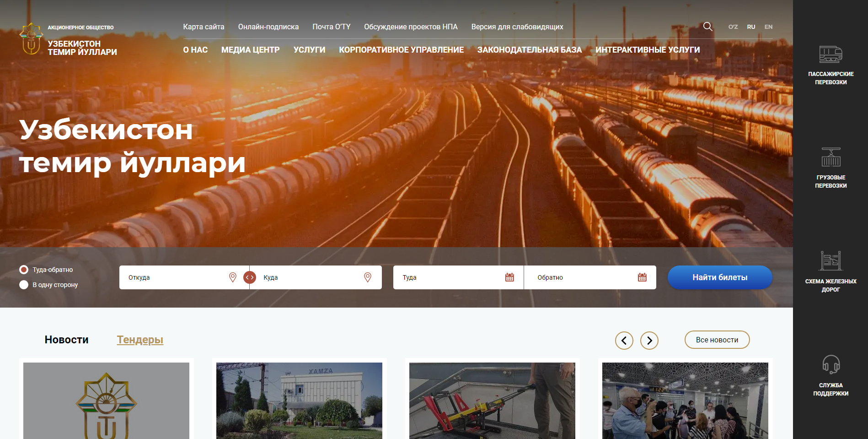The width and height of the screenshot is (868, 439).
Task: Open the Онлайн-подписка link
Action: (268, 27)
